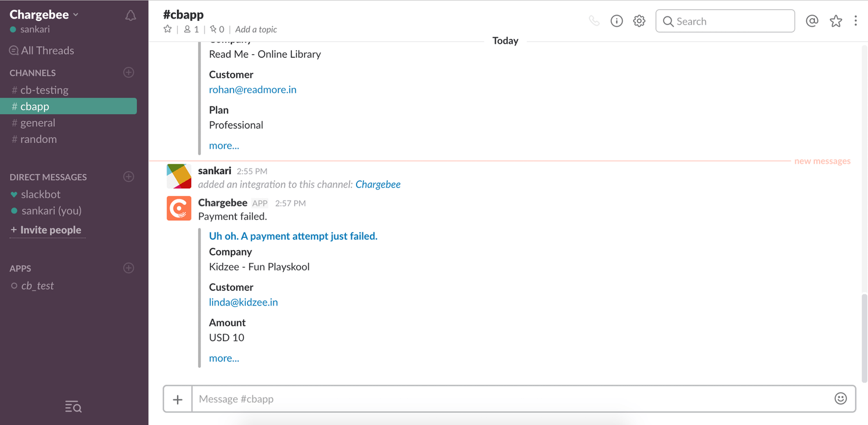The height and width of the screenshot is (425, 868).
Task: Open the emoji picker in the message box
Action: tap(840, 398)
